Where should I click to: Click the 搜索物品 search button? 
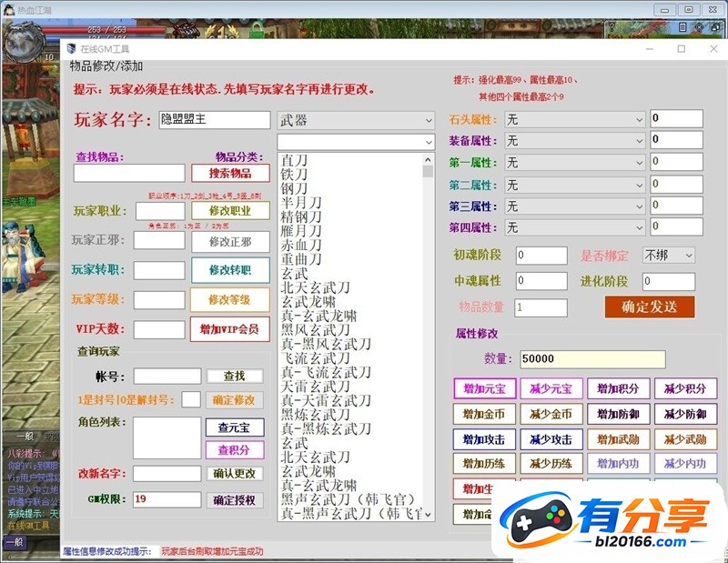click(x=230, y=173)
